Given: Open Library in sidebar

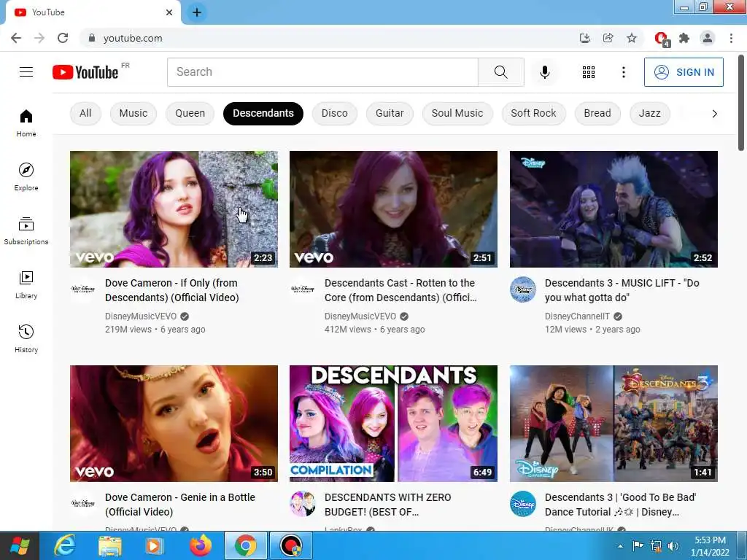Looking at the screenshot, I should 26,285.
